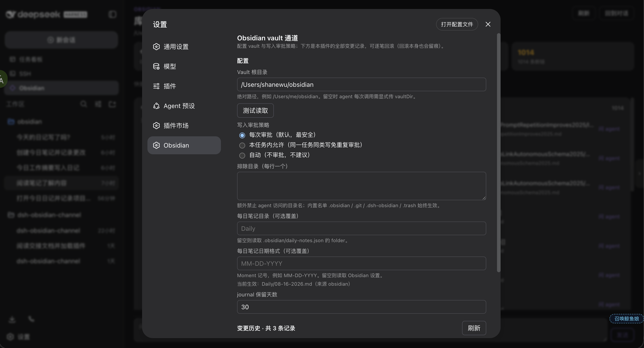Screen dimensions: 644x348
Task: Open SSH in the blurred app sidebar
Action: pos(61,74)
